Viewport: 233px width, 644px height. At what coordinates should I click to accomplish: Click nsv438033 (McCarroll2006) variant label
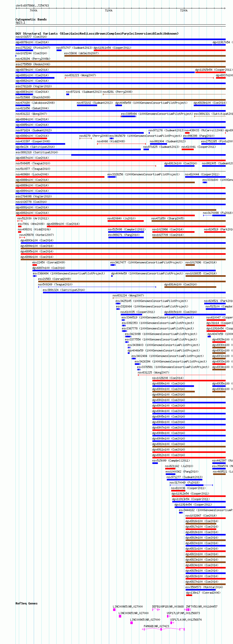pyautogui.click(x=204, y=130)
